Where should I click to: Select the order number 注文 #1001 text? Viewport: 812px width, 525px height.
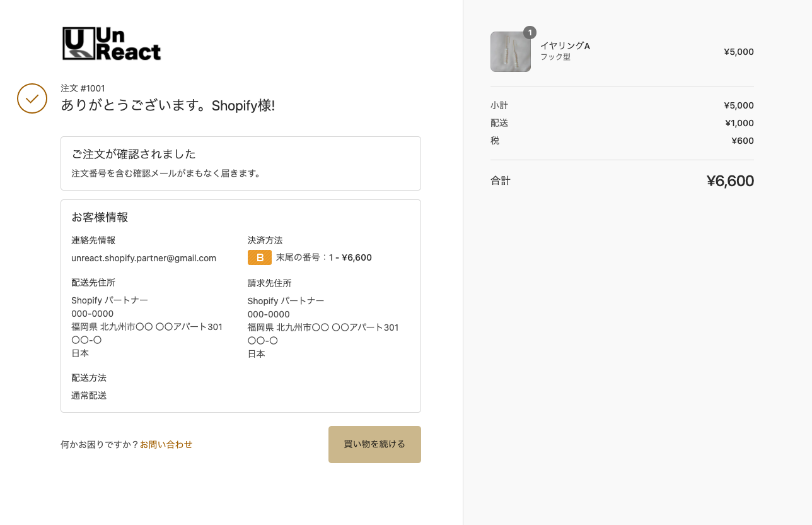83,88
